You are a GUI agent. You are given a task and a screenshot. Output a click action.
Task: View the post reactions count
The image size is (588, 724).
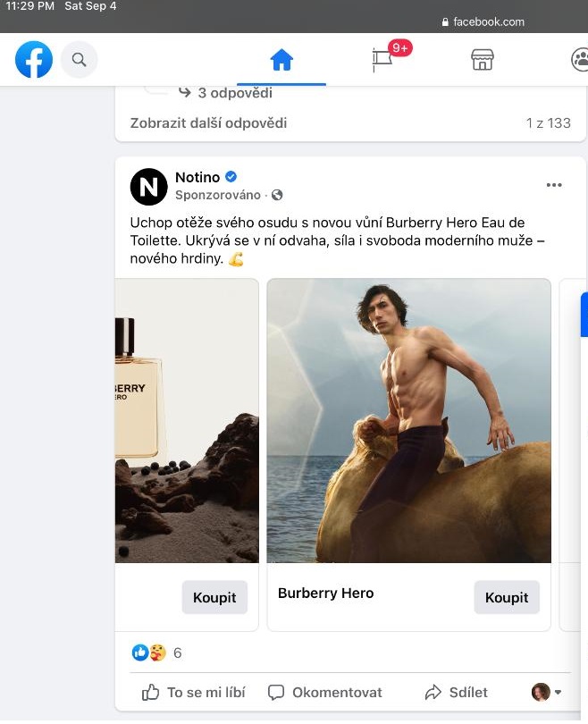(177, 652)
